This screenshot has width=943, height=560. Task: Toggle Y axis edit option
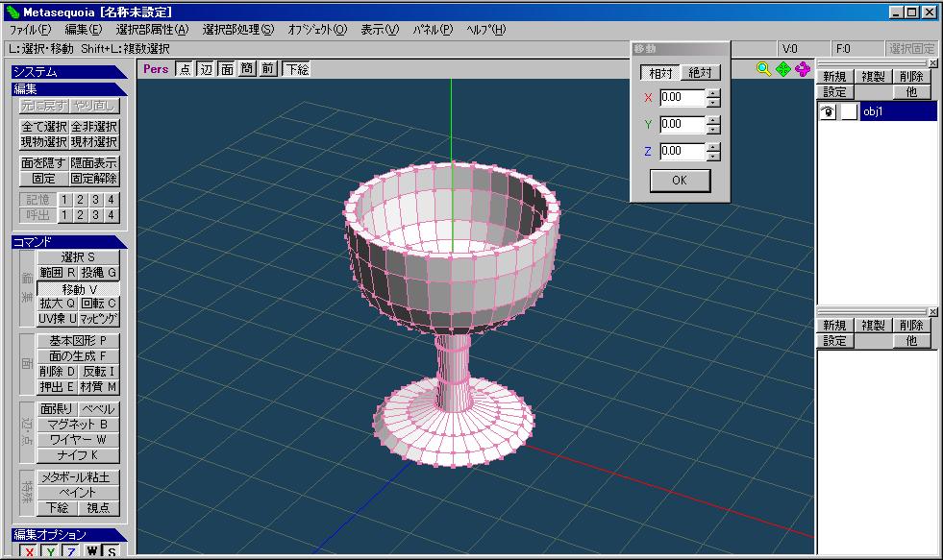(x=50, y=551)
